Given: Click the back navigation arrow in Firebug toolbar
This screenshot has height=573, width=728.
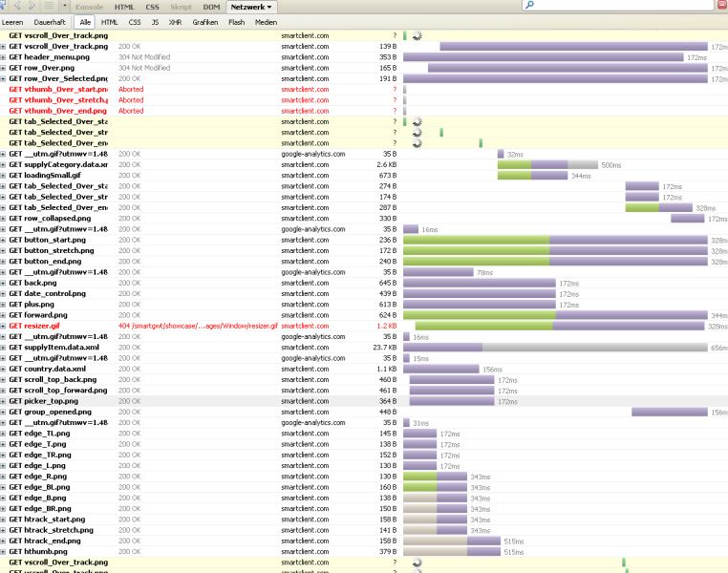Looking at the screenshot, I should pos(17,6).
